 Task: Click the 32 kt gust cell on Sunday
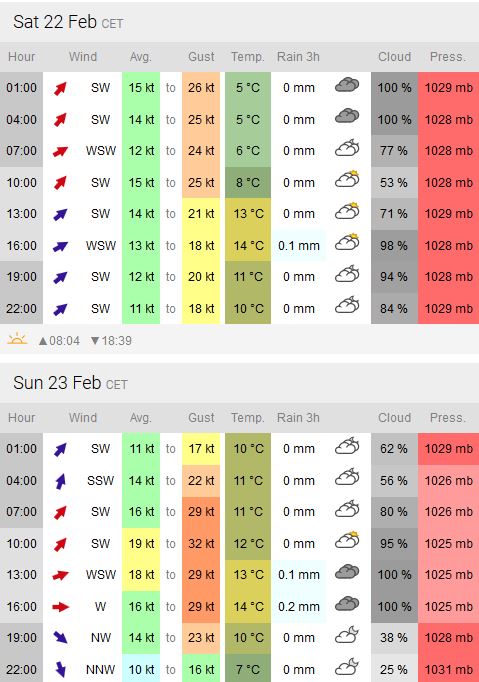[x=201, y=543]
